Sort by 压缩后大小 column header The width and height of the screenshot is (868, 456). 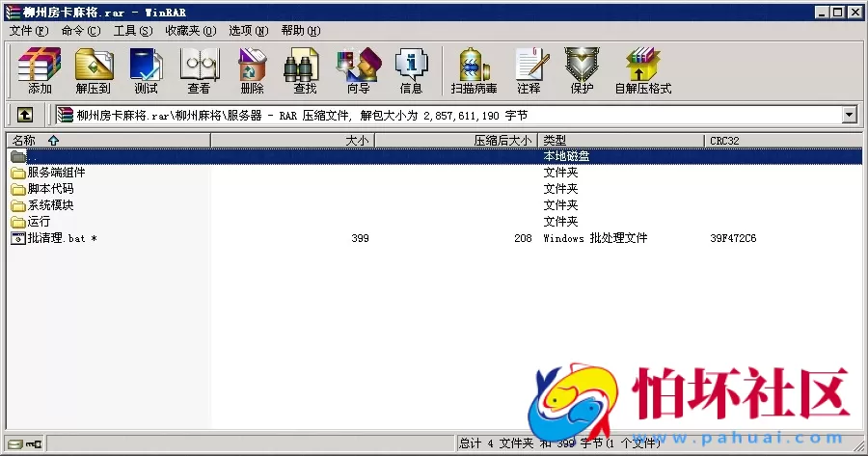(x=456, y=141)
